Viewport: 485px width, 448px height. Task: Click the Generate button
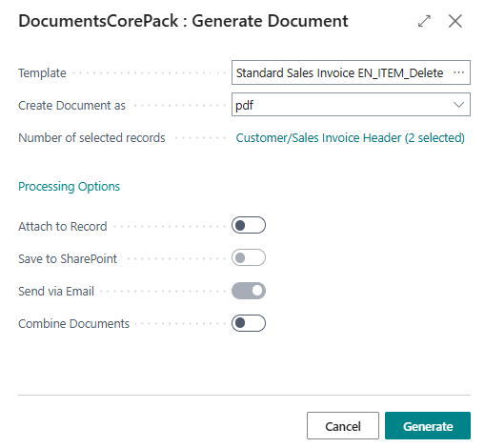428,426
